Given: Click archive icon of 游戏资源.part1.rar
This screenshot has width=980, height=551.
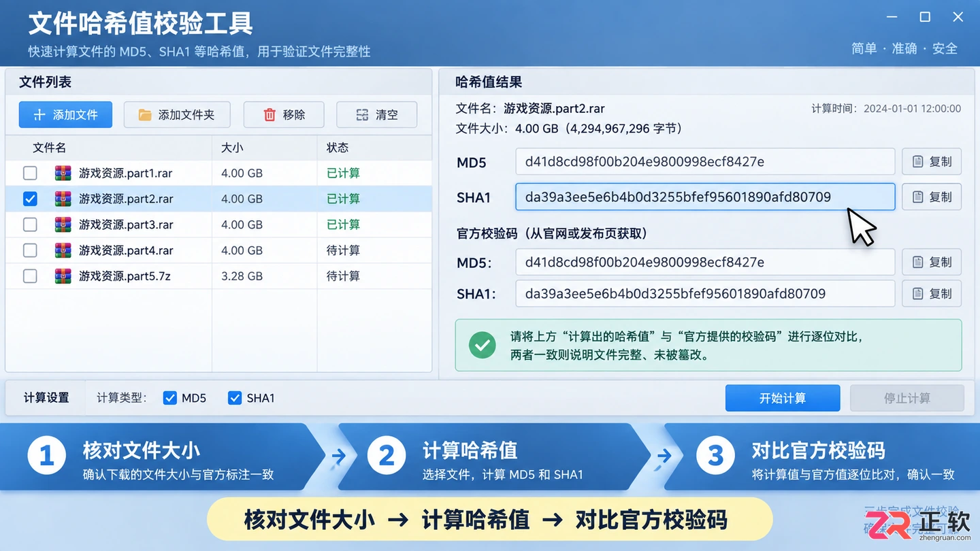Looking at the screenshot, I should (x=63, y=173).
